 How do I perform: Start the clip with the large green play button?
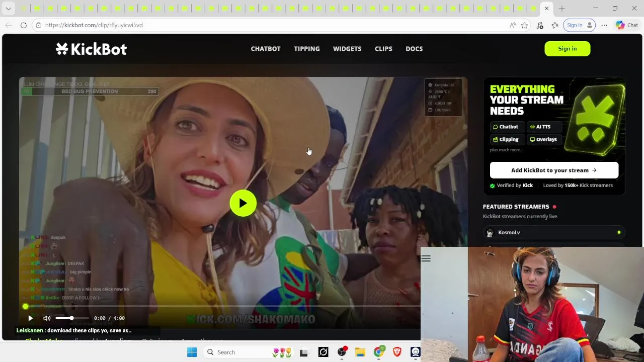243,203
